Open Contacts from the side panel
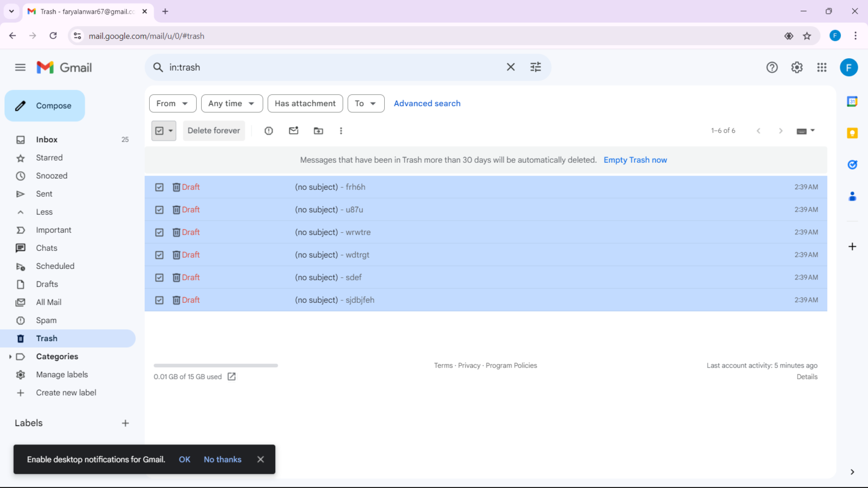This screenshot has width=868, height=488. (x=852, y=197)
